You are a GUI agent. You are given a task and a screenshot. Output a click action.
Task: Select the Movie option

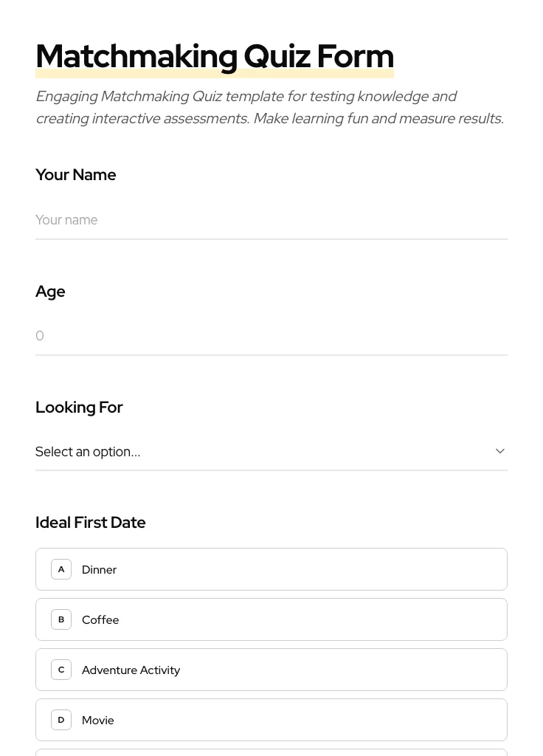[x=271, y=720]
